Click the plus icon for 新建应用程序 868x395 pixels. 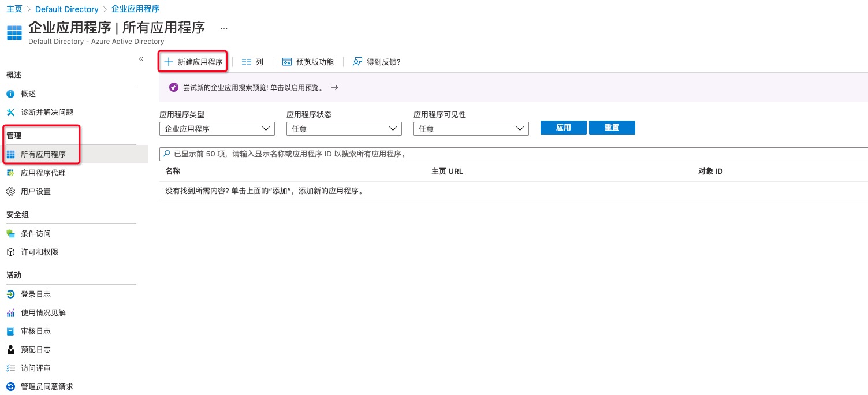click(x=169, y=62)
